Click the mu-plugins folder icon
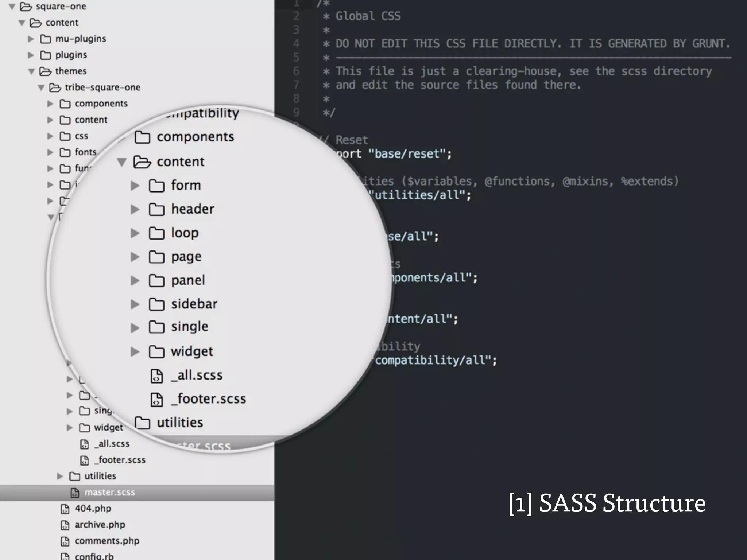 click(46, 39)
